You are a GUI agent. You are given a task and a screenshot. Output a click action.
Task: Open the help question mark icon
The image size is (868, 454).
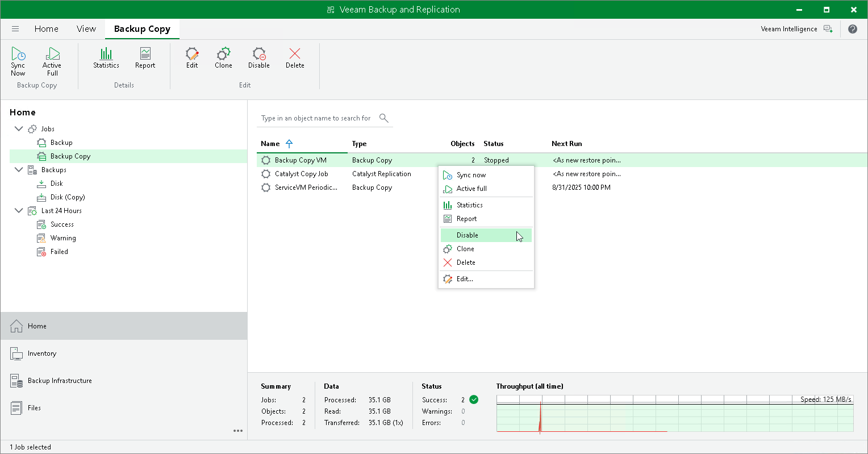[x=853, y=29]
